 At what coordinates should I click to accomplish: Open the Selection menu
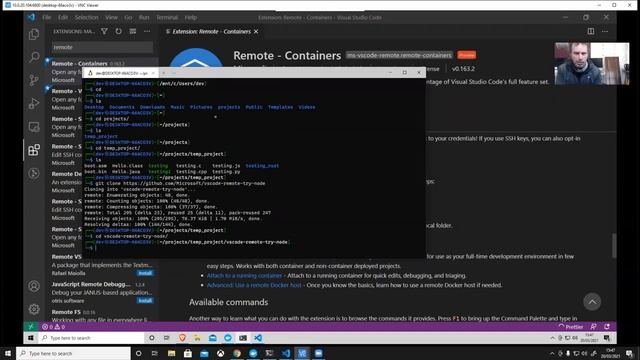click(x=87, y=18)
